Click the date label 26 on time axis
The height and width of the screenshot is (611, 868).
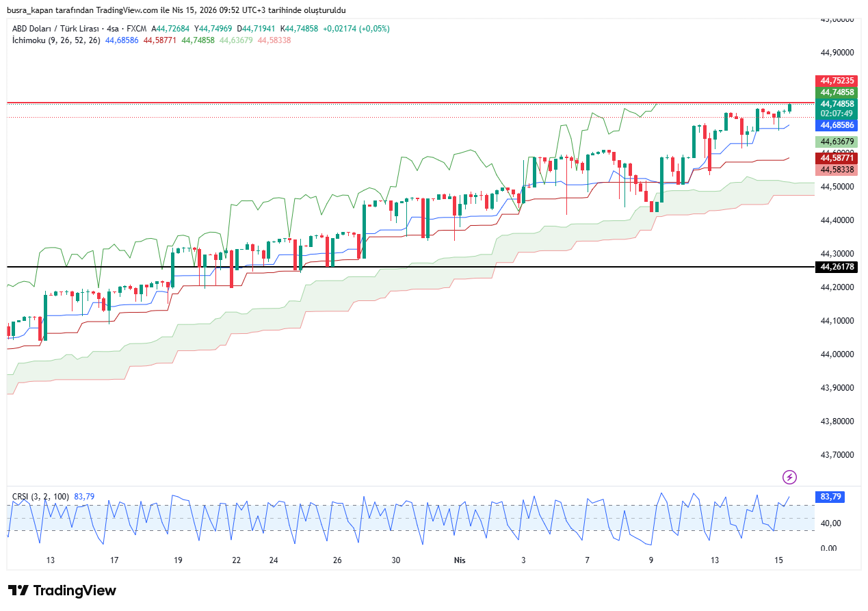pos(337,560)
